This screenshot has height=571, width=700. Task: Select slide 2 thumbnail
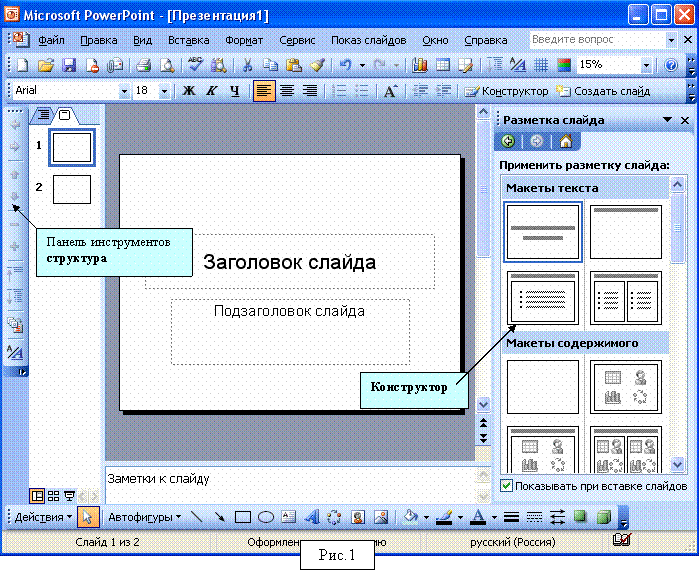(x=72, y=189)
